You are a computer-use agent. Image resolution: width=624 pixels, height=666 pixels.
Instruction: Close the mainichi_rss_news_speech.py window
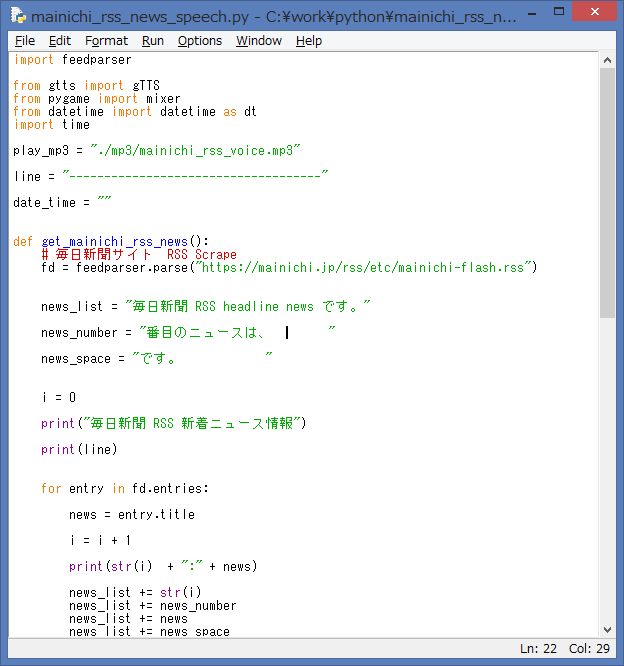pyautogui.click(x=596, y=13)
